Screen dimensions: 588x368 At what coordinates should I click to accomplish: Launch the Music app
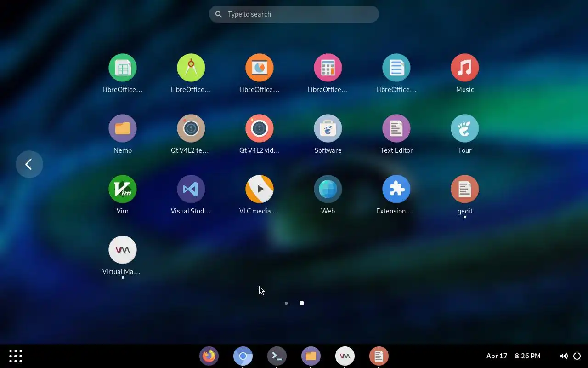coord(465,68)
